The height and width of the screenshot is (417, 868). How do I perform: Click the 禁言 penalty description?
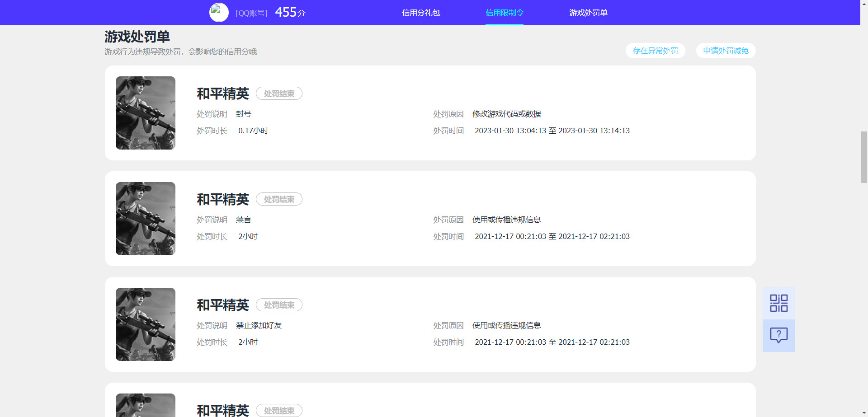[x=244, y=220]
